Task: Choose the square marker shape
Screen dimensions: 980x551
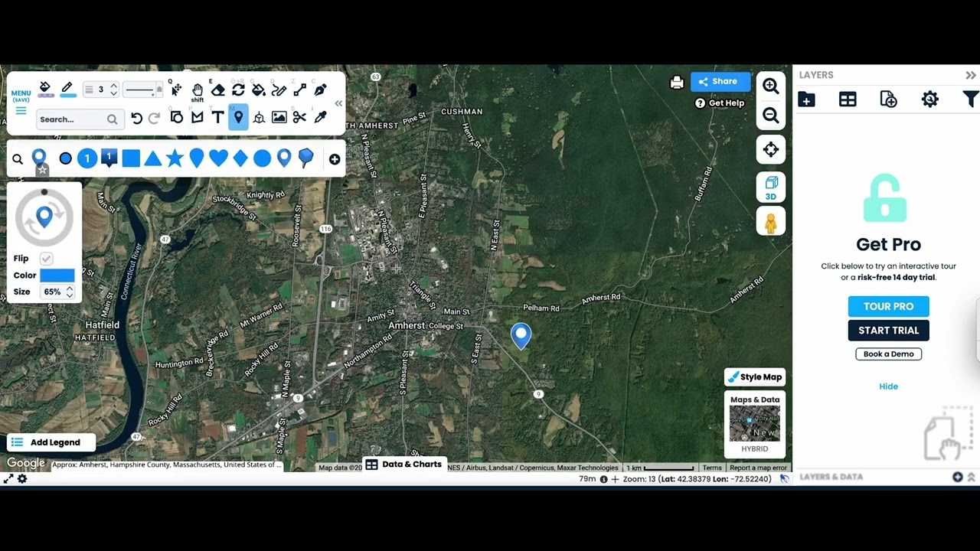Action: click(131, 158)
